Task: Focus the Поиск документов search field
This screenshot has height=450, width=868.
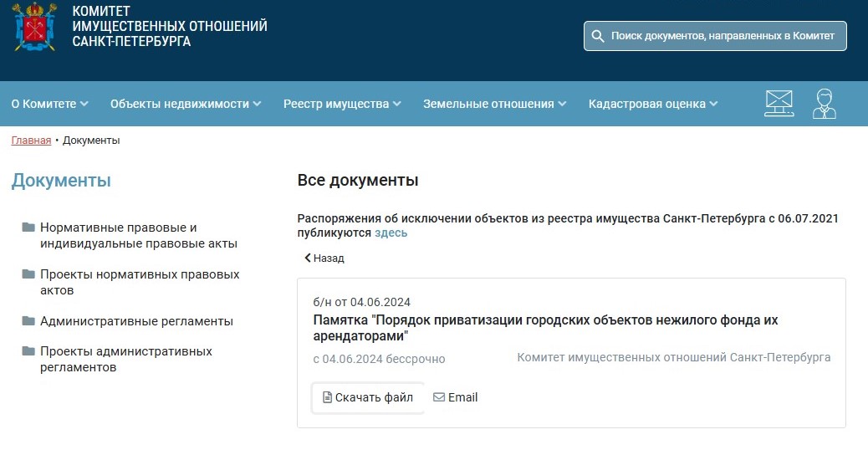Action: 715,36
